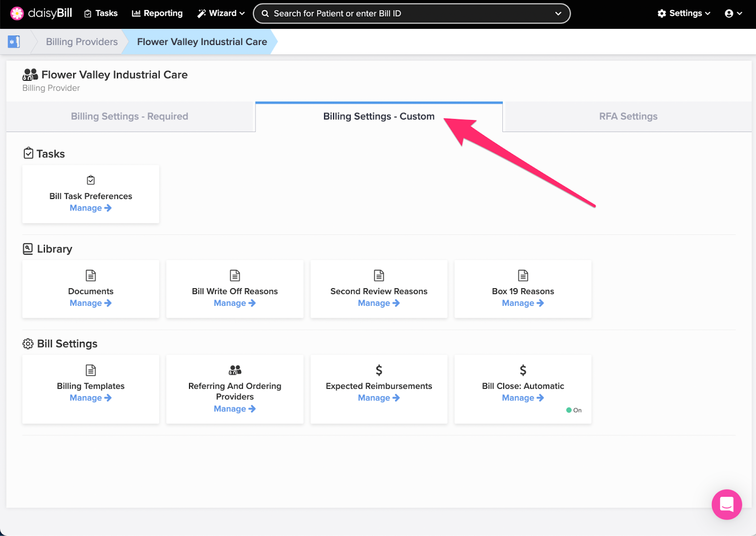Click the Documents file icon

[x=91, y=275]
